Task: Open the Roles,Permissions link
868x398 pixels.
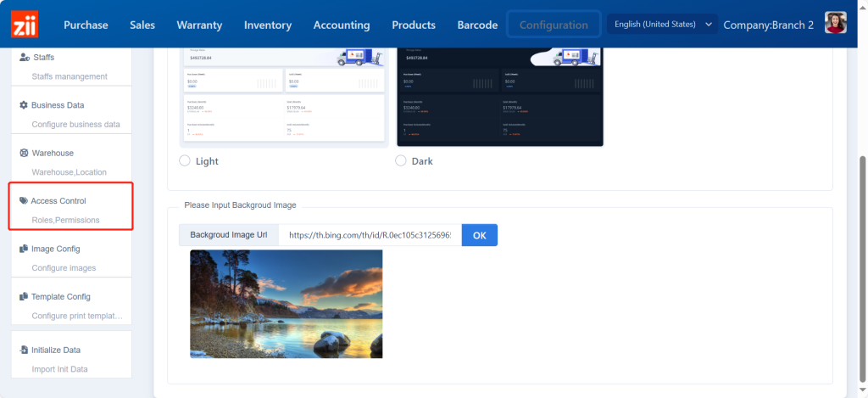Action: coord(65,220)
